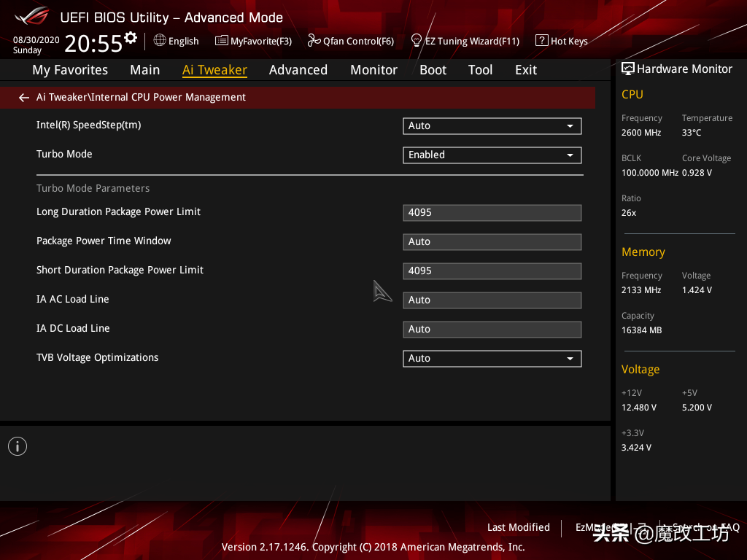Select the Ai Tweaker tab

(x=214, y=70)
